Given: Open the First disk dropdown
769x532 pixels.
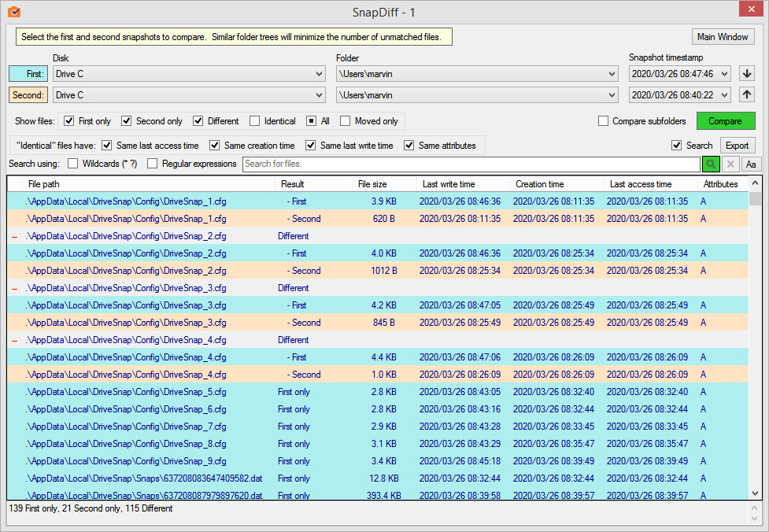Looking at the screenshot, I should point(190,73).
